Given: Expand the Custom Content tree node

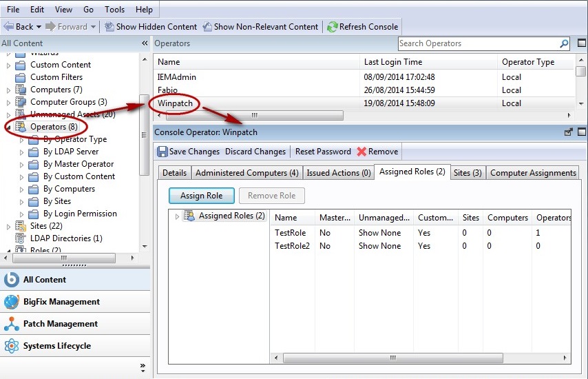Looking at the screenshot, I should (8, 65).
